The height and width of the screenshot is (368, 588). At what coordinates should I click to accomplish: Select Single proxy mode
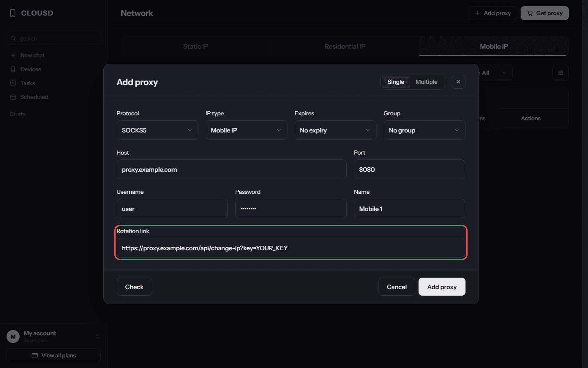[396, 82]
